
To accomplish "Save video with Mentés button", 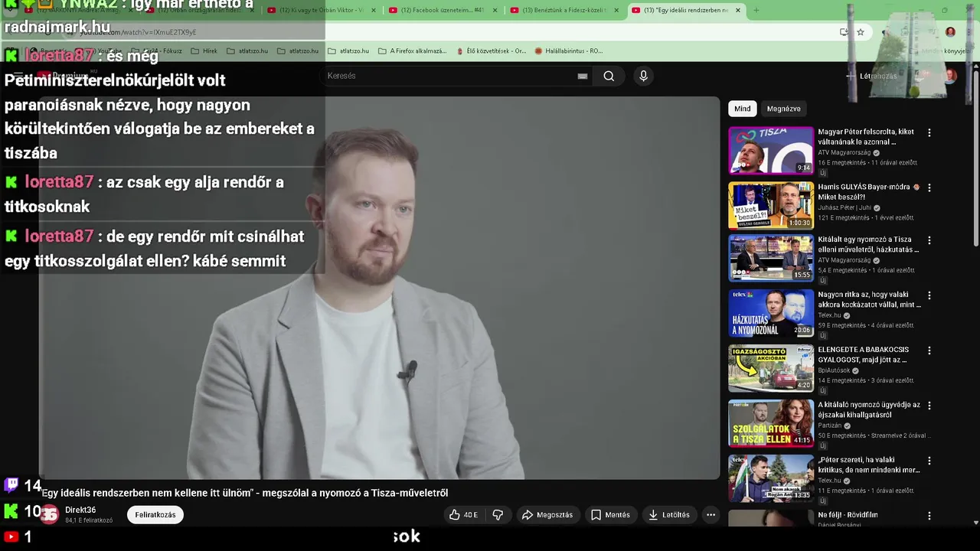I will [x=610, y=515].
